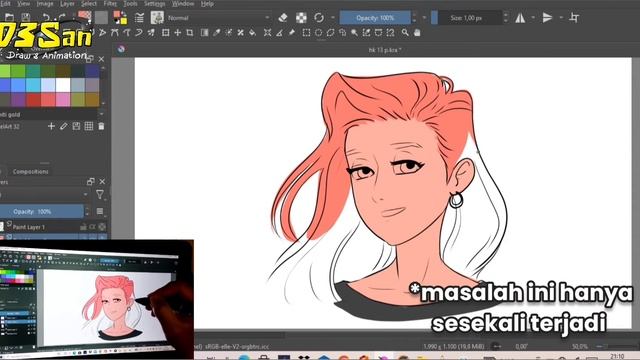Select the Pan hand tool
Viewport: 640px width, 360px height.
click(417, 33)
